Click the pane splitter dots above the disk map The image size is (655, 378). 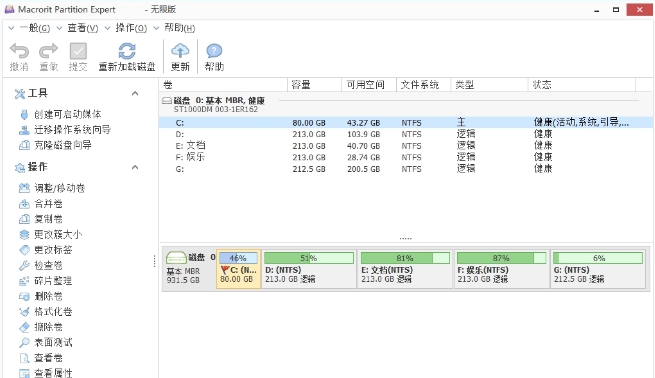[x=405, y=238]
